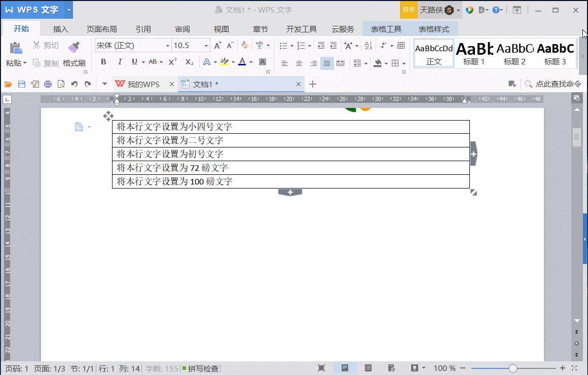Apply superscript formatting
Viewport: 588px width, 375px height.
[x=171, y=62]
